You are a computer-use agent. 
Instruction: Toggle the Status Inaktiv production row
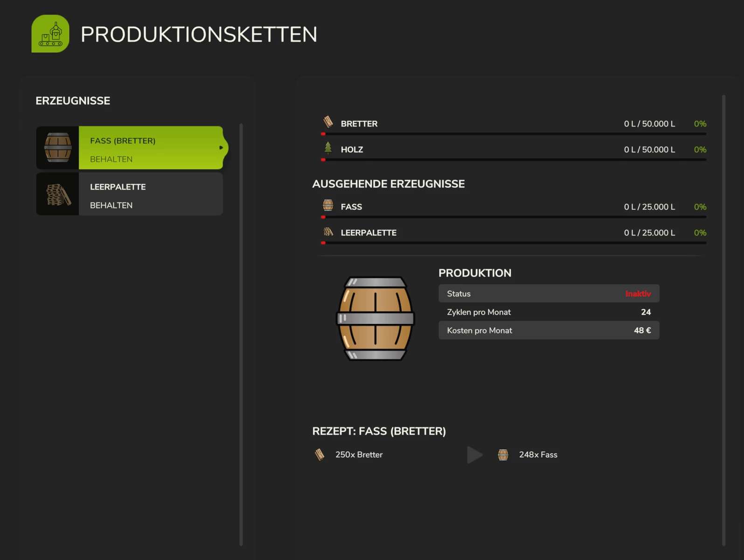549,294
